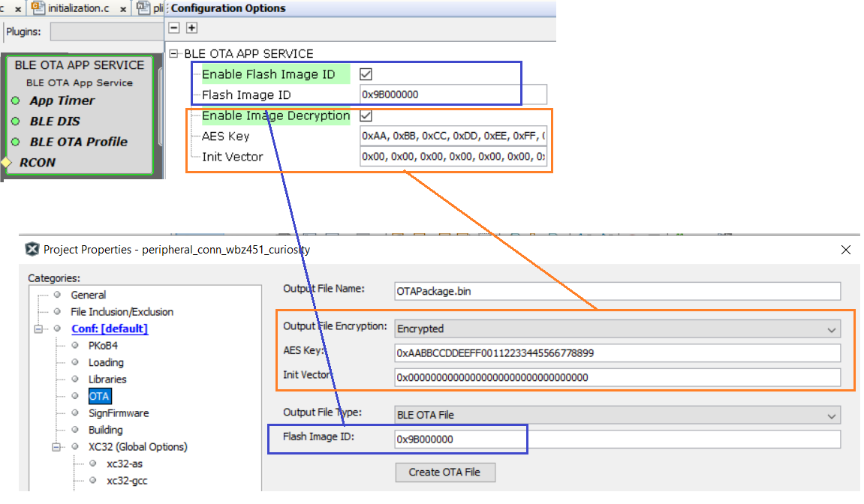This screenshot has width=864, height=504.
Task: Select the SignFirmware category
Action: pyautogui.click(x=118, y=413)
